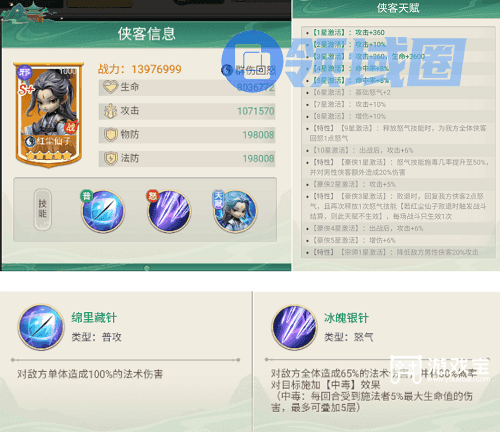The image size is (500, 432).
Task: Select the 怒 rage skill icon
Action: pyautogui.click(x=169, y=211)
